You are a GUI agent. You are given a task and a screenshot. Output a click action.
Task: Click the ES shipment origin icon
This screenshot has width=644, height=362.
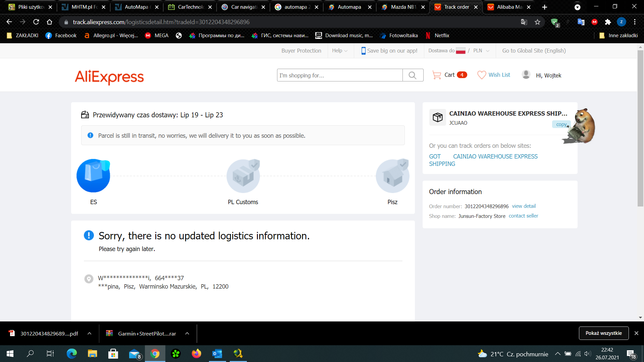click(x=93, y=176)
